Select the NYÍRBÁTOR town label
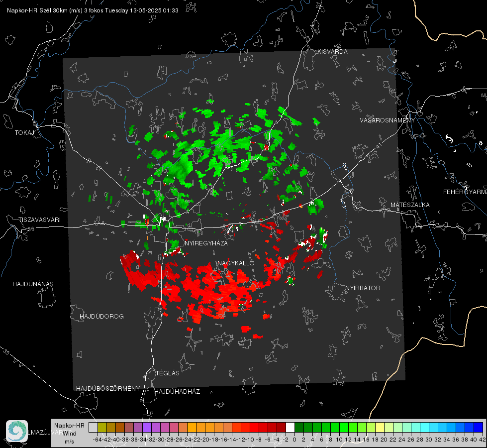 363,288
